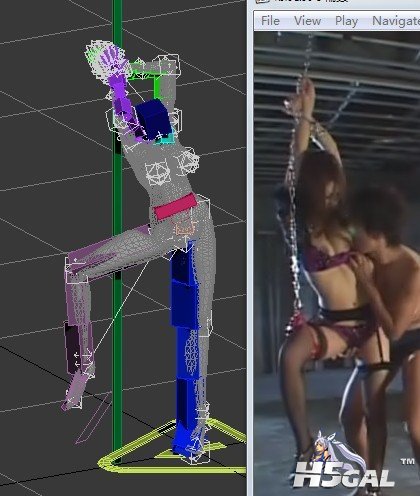Open the View menu
The height and width of the screenshot is (496, 420).
pos(307,21)
